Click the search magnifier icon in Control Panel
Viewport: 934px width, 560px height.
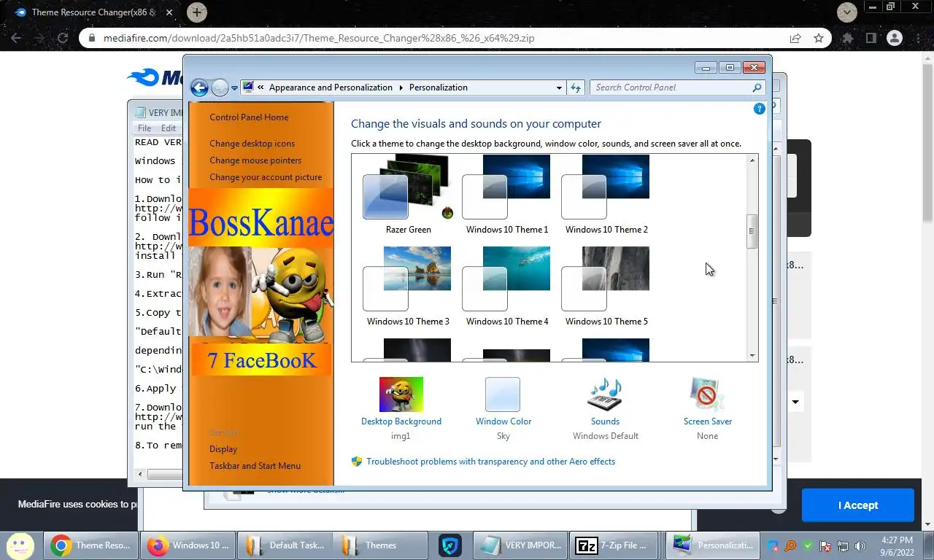[757, 87]
